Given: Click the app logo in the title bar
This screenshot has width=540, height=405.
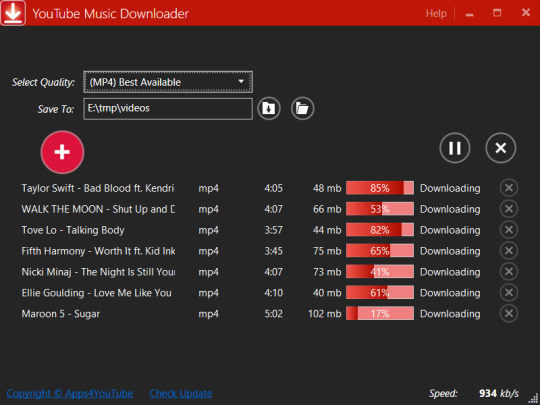Looking at the screenshot, I should click(x=13, y=13).
